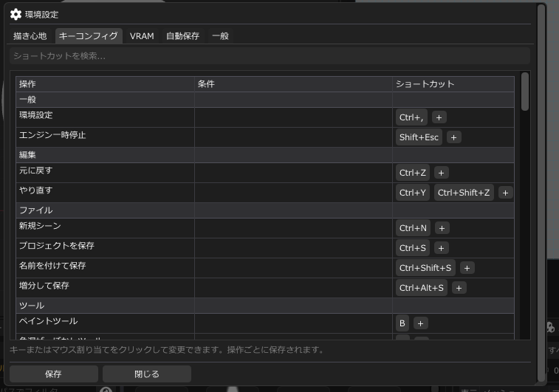Select the プロジェクトを保存 row label

(x=57, y=246)
